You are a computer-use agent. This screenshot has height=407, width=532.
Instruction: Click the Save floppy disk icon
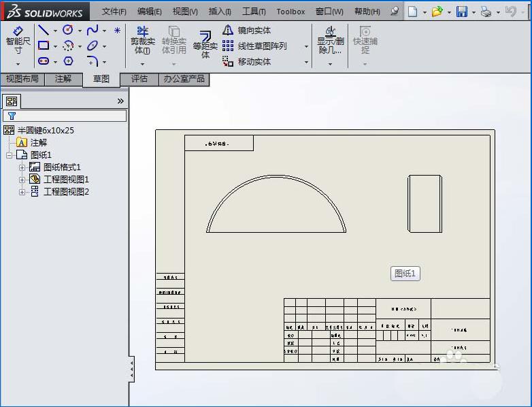pos(462,12)
